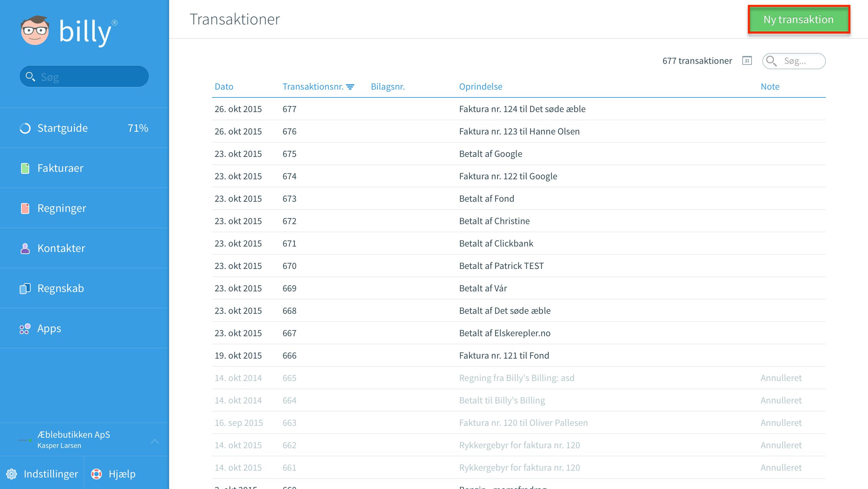Open cancelled Faktura nr. 120 til Oliver Pallesen
Image resolution: width=868 pixels, height=489 pixels.
click(519, 423)
